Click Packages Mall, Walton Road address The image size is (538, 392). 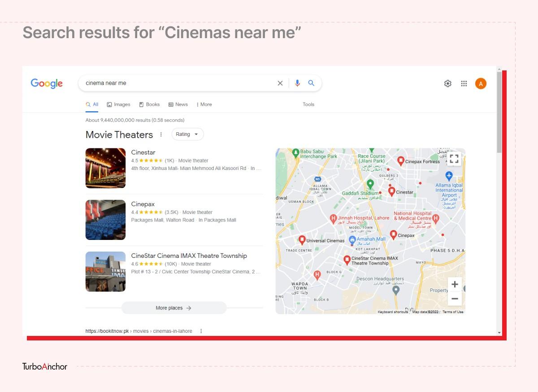163,220
